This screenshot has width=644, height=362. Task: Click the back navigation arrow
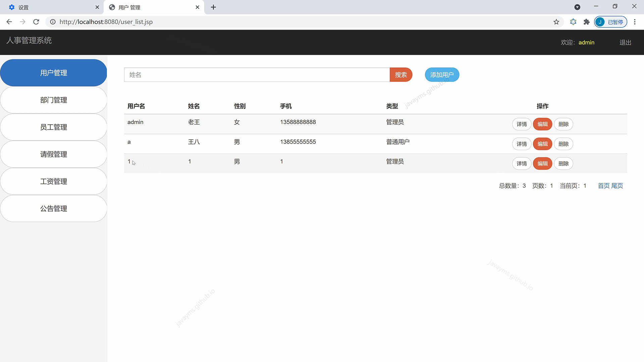coord(9,22)
